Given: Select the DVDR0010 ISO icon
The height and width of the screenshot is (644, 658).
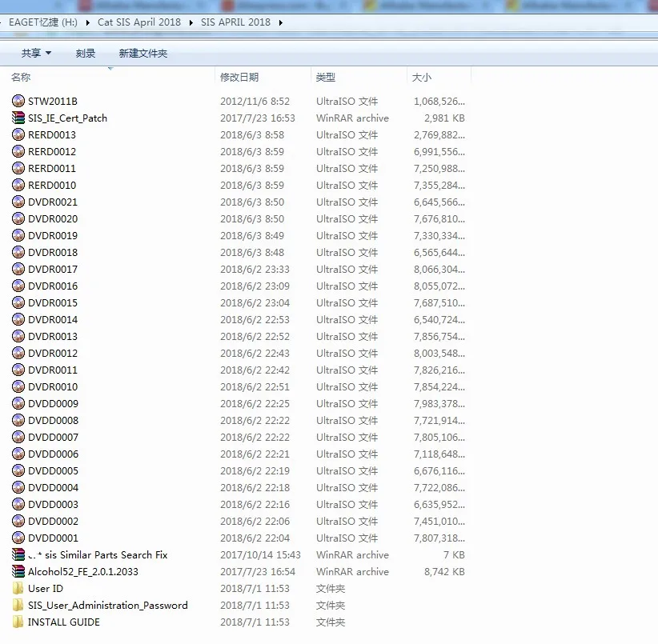Looking at the screenshot, I should [x=18, y=386].
